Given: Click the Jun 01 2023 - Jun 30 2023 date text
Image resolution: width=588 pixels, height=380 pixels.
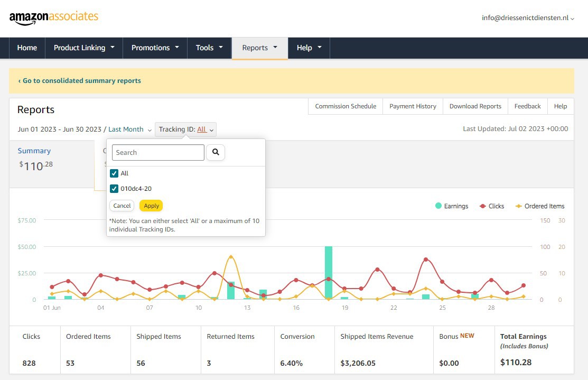Looking at the screenshot, I should coord(59,129).
